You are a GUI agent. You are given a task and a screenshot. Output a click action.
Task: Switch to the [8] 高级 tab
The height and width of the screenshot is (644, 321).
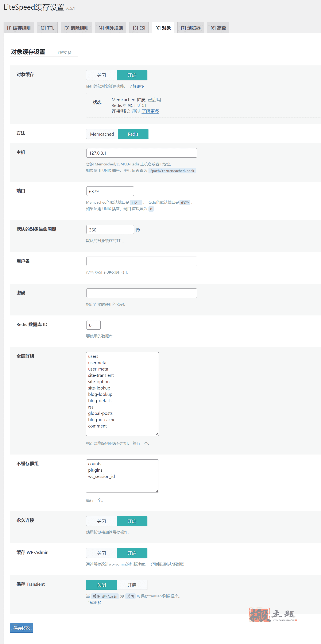218,28
